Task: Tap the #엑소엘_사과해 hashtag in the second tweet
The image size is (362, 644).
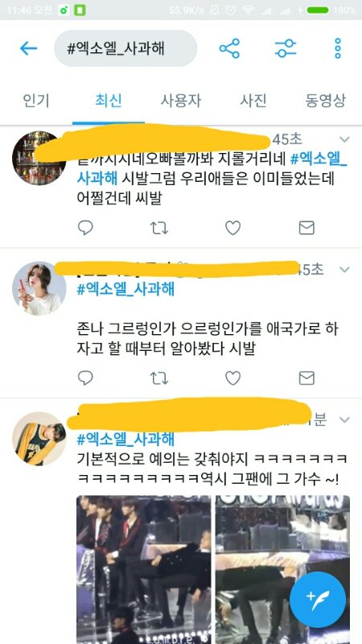Action: click(125, 289)
